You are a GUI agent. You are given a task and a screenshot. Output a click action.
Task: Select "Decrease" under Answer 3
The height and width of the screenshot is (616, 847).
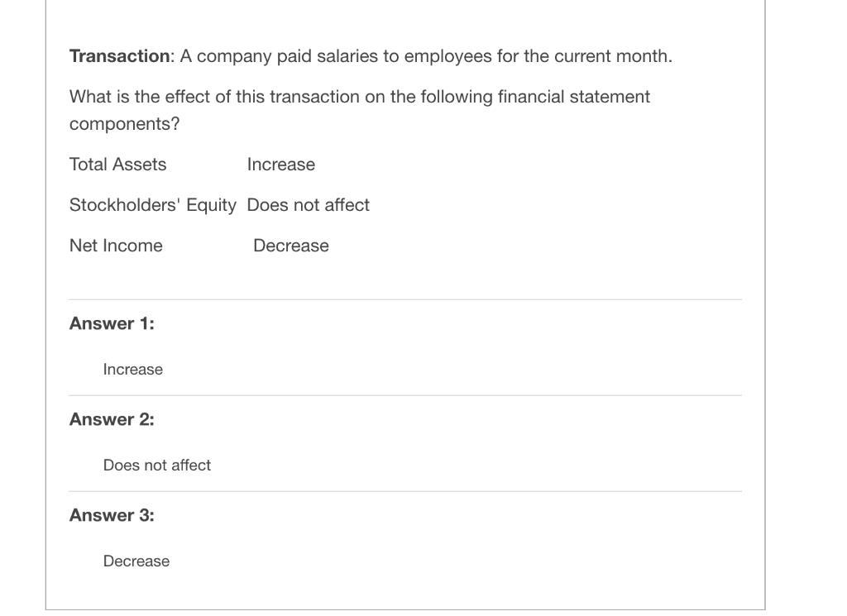tap(136, 561)
